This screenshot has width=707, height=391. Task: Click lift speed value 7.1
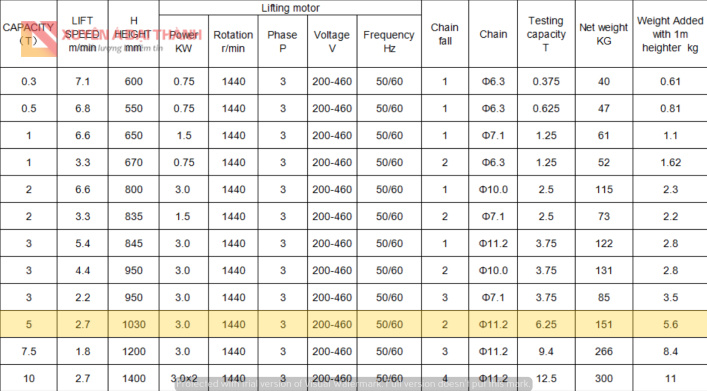point(83,82)
